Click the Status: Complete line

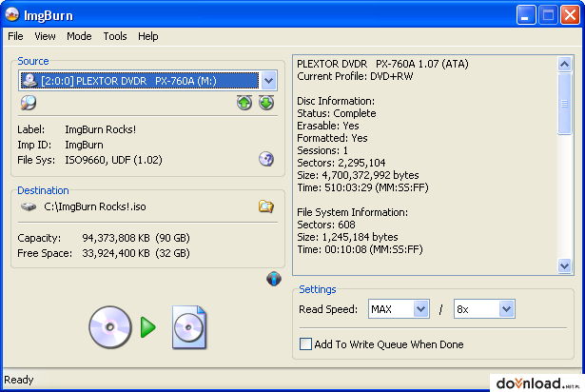coord(337,113)
